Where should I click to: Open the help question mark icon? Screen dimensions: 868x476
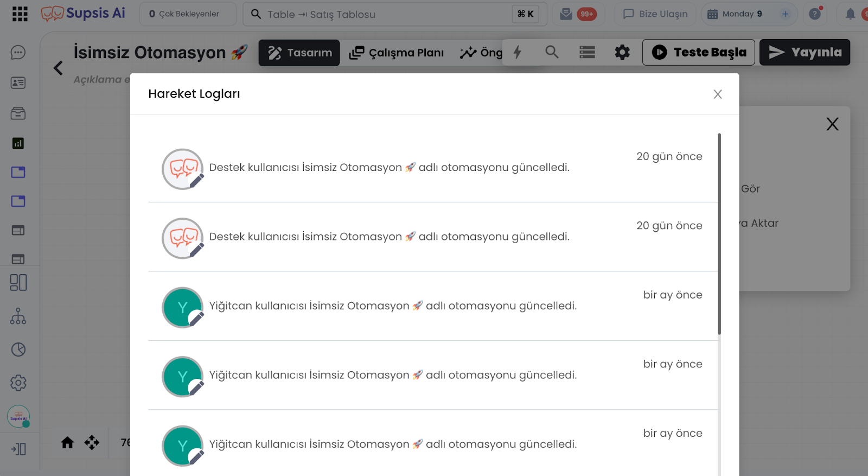[x=815, y=14]
